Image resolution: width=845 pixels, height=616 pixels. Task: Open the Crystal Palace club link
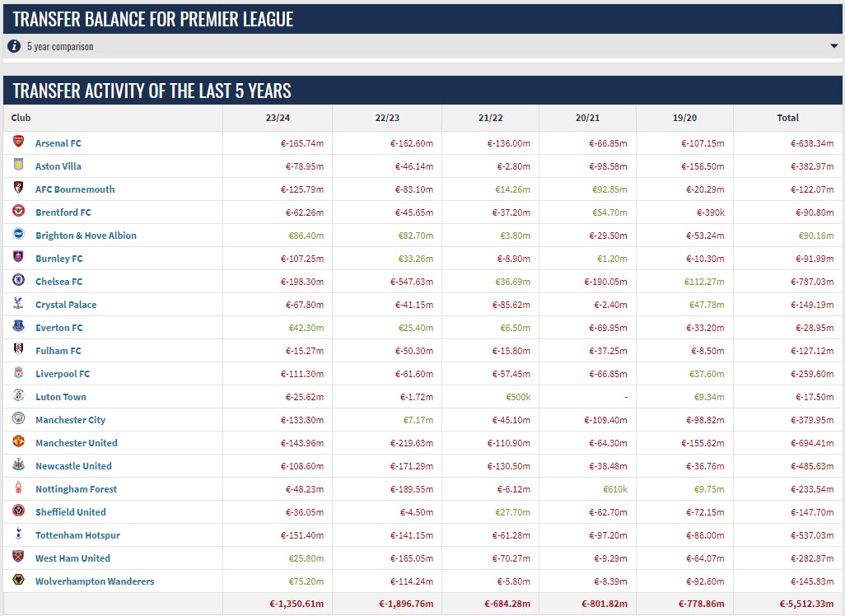[x=66, y=305]
